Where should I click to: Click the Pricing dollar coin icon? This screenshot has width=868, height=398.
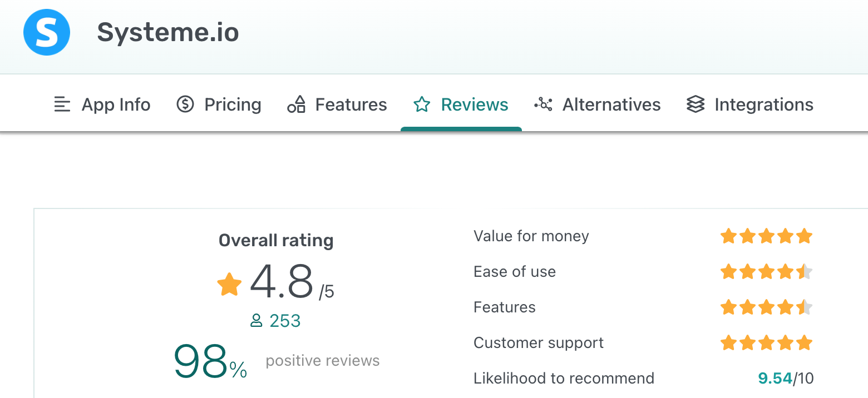tap(185, 104)
